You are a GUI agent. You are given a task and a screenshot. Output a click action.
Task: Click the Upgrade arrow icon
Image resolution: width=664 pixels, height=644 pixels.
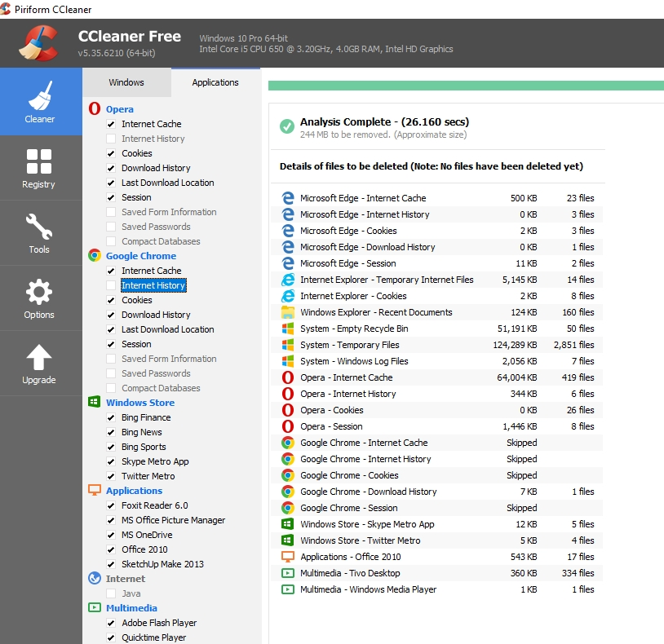click(x=39, y=357)
